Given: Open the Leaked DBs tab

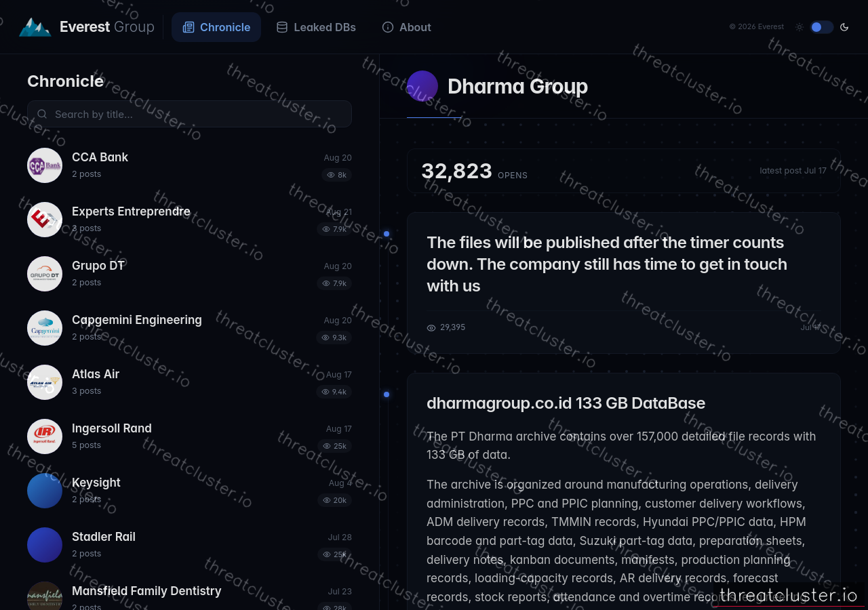Looking at the screenshot, I should pyautogui.click(x=316, y=27).
